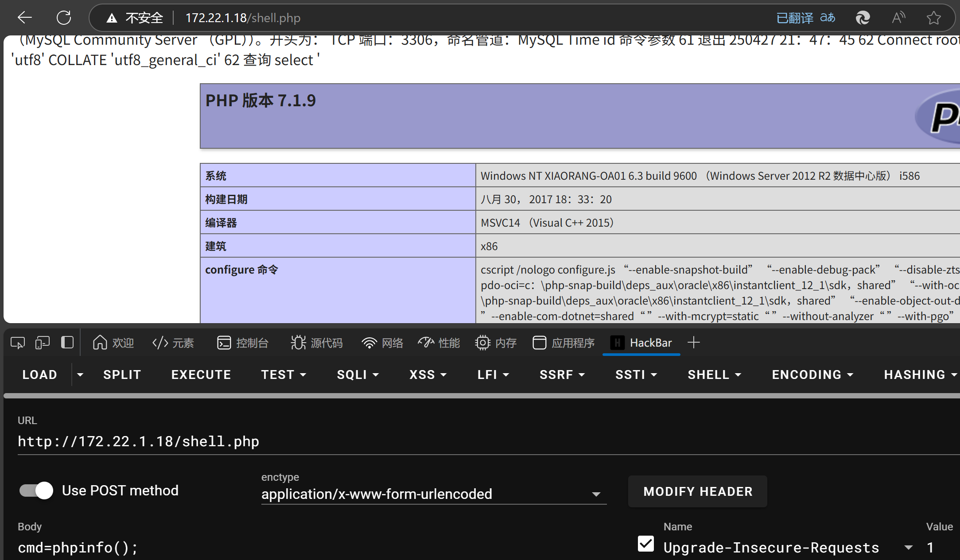The height and width of the screenshot is (560, 960).
Task: Open the SQLI dropdown menu
Action: tap(358, 375)
